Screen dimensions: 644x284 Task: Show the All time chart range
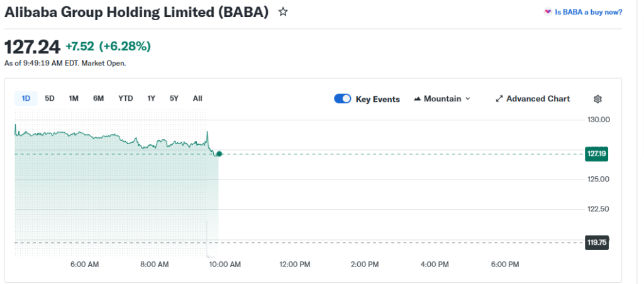197,98
